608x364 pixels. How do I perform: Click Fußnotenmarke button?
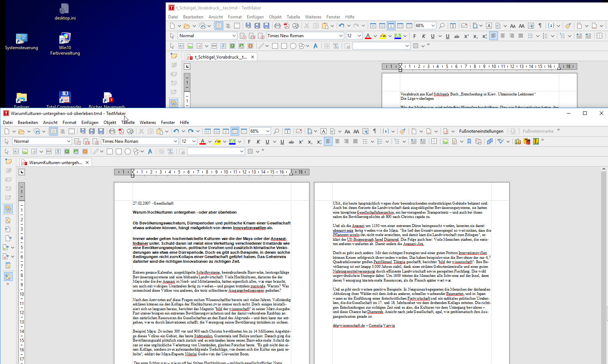538,131
